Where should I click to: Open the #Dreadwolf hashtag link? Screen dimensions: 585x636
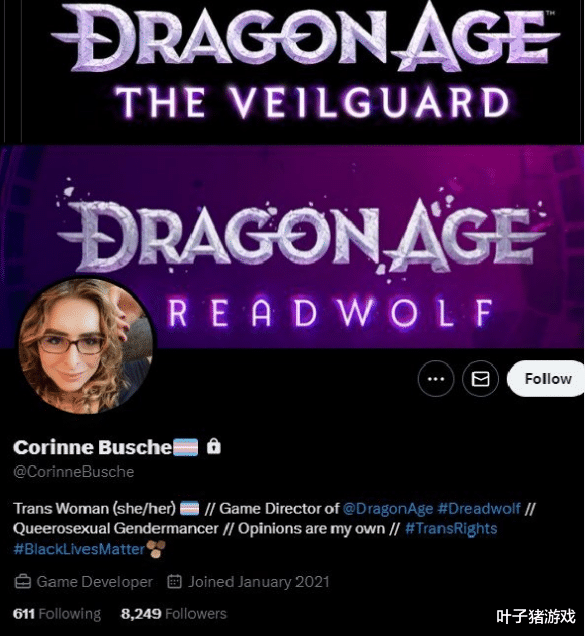(x=479, y=508)
